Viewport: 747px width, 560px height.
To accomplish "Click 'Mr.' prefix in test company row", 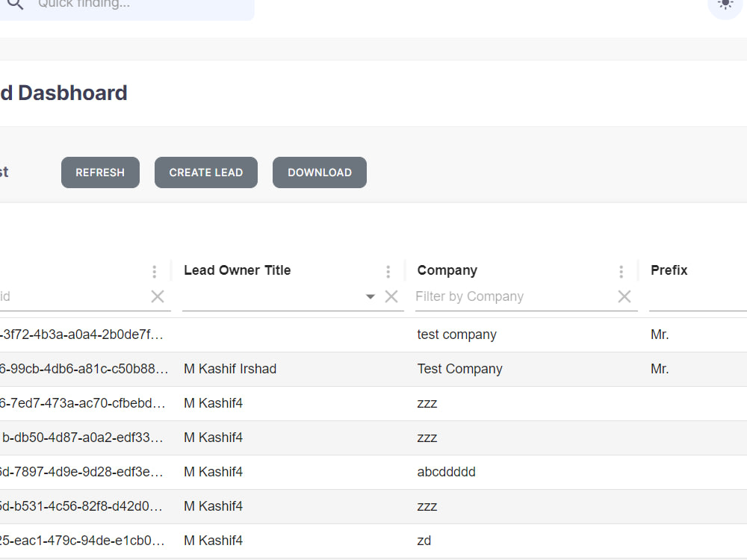I will [660, 335].
